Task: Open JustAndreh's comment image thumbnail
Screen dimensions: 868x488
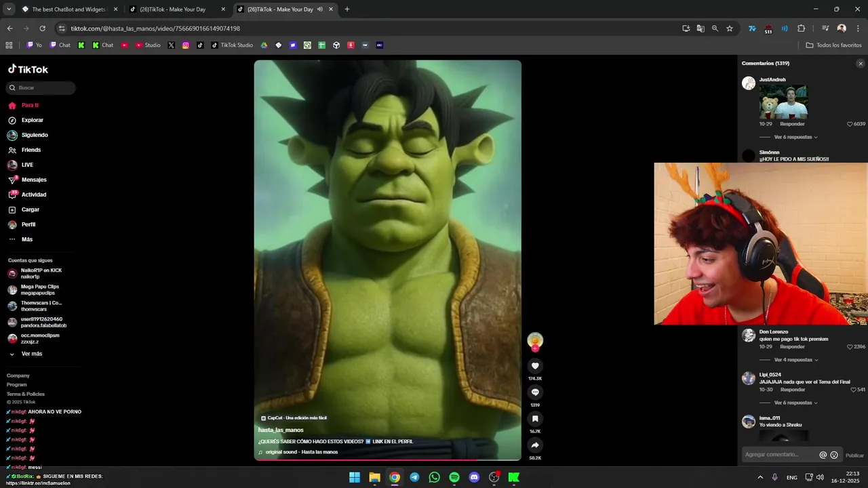Action: pyautogui.click(x=783, y=102)
